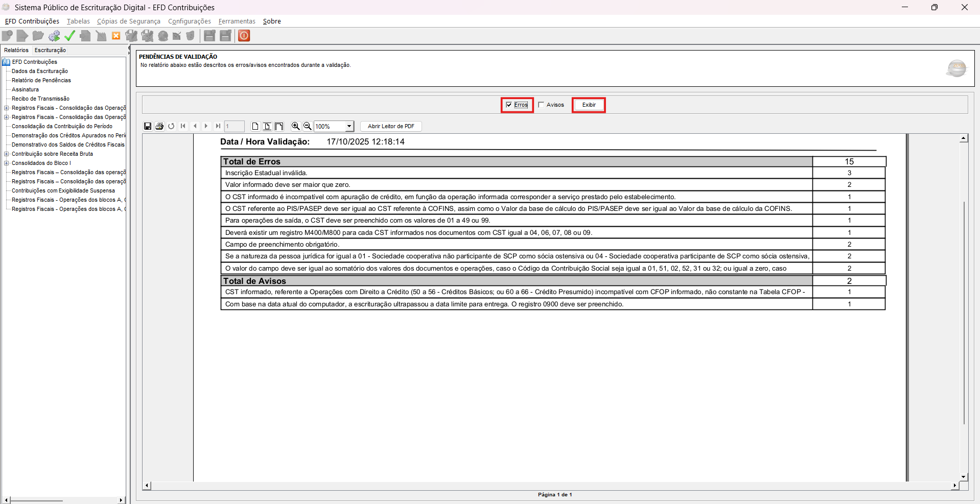Click the validation timestamp 17/10/2025 12:18:14
This screenshot has height=504, width=980.
(366, 141)
